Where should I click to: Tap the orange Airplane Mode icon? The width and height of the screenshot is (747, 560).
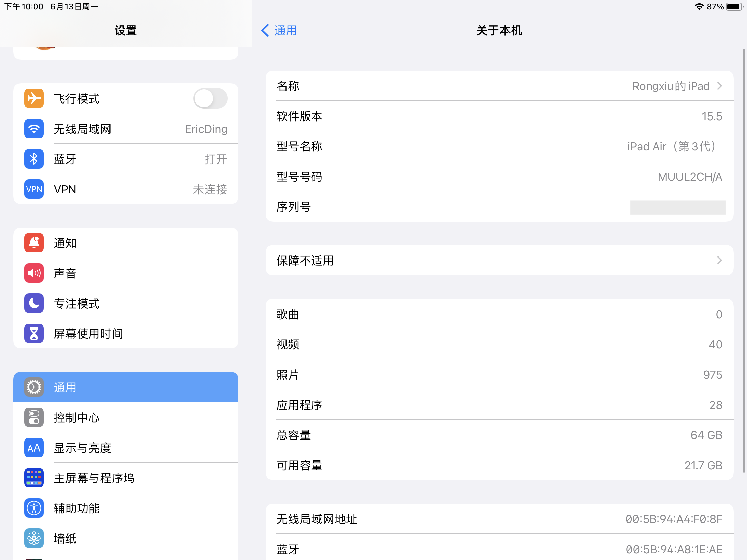click(x=34, y=99)
